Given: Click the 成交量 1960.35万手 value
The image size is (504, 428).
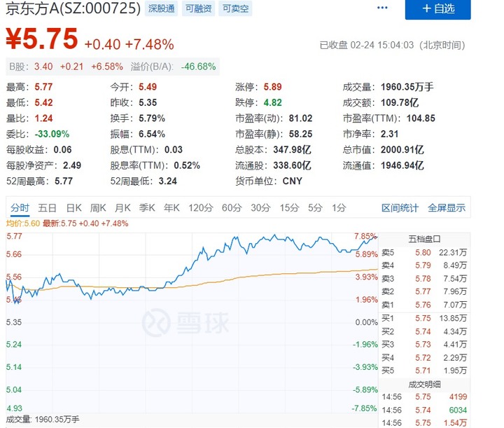Looking at the screenshot, I should click(407, 87).
